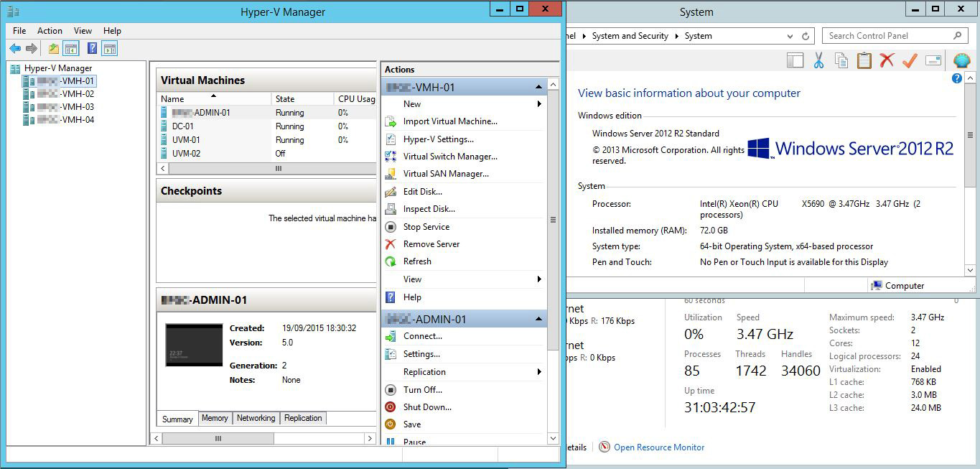Sort by the Name column header
Viewport: 980px width, 469px height.
coord(214,99)
